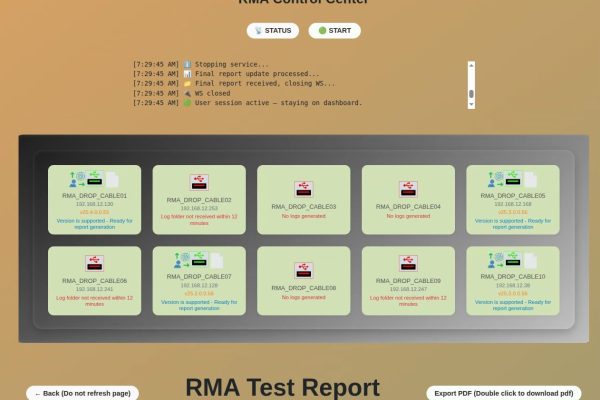Image resolution: width=600 pixels, height=400 pixels.
Task: Select the RMA_DROP_CABLE04 device name
Action: pos(408,207)
